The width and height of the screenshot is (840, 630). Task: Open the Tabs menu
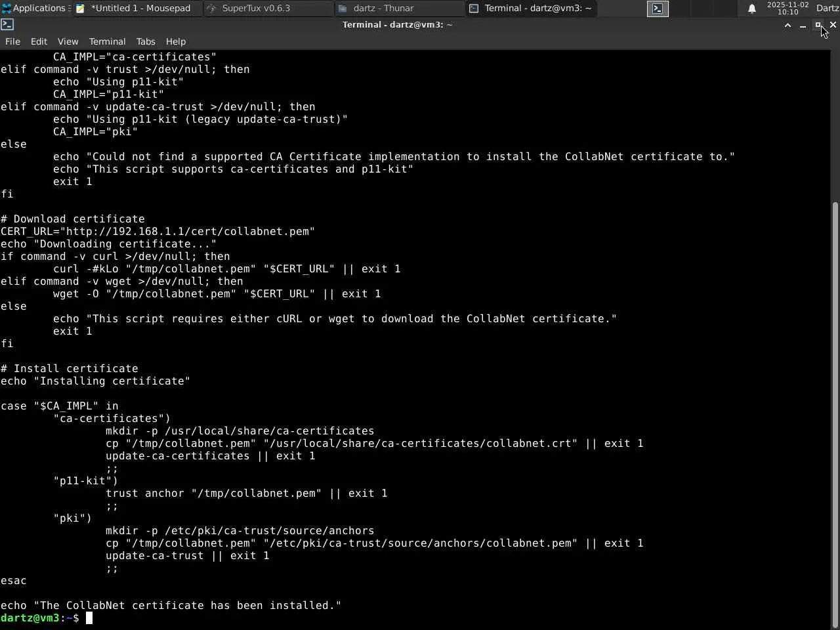click(x=146, y=41)
